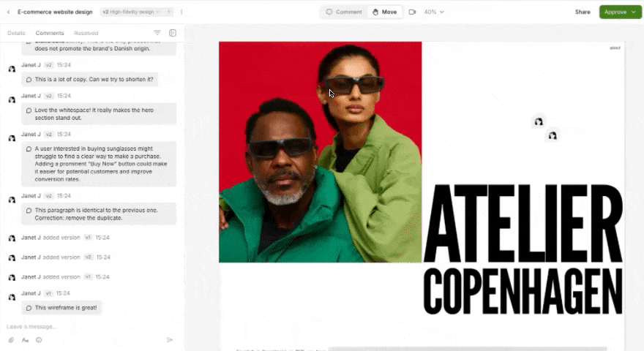Switch to the Comments tab

coord(50,33)
